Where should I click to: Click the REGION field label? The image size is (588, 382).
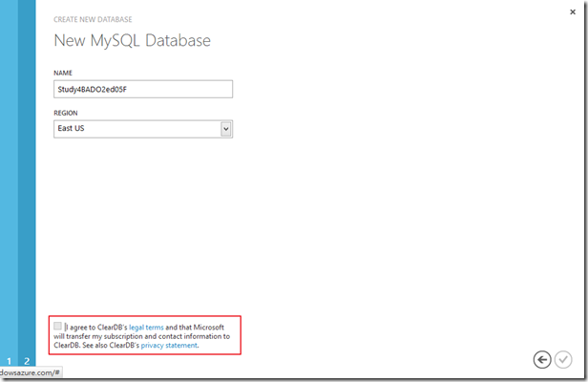pos(66,113)
